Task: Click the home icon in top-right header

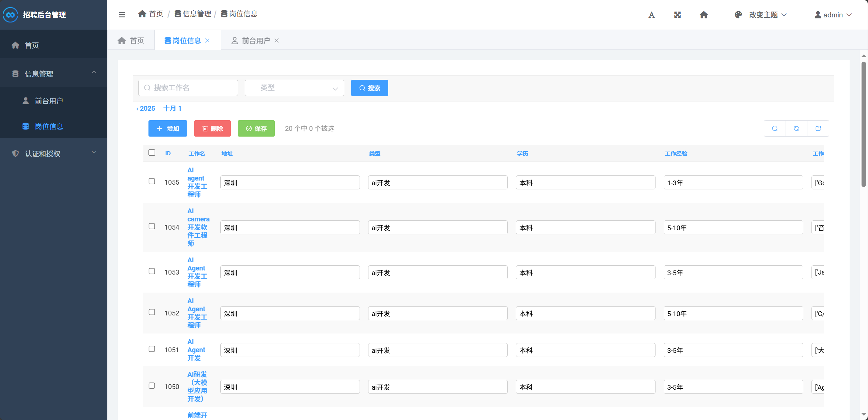Action: click(x=704, y=15)
